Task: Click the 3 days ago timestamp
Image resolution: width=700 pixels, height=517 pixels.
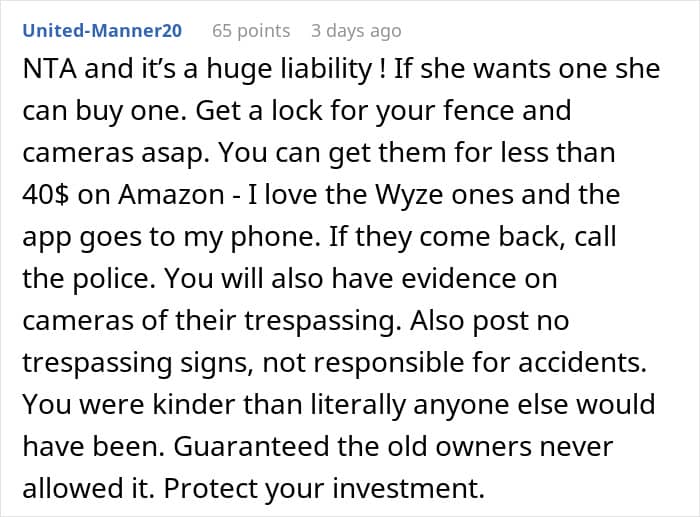Action: (x=356, y=31)
